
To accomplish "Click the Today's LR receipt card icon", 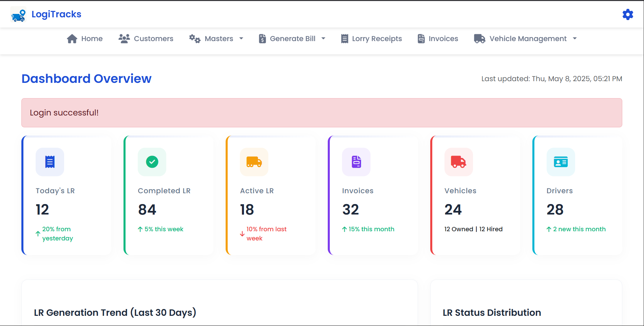I will pyautogui.click(x=50, y=162).
